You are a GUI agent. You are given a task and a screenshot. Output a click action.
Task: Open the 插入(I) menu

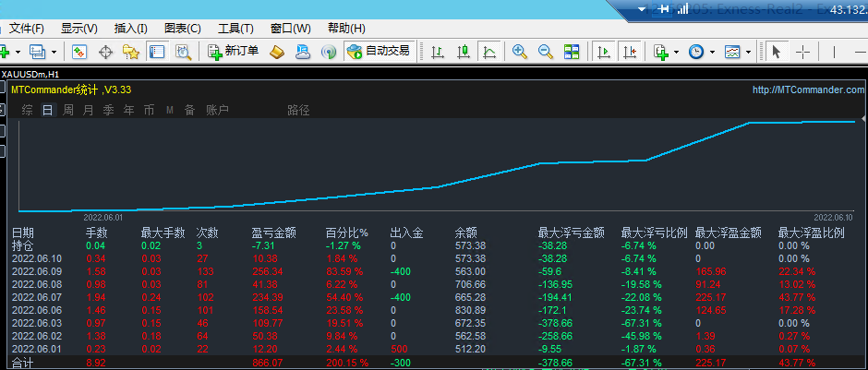click(130, 29)
